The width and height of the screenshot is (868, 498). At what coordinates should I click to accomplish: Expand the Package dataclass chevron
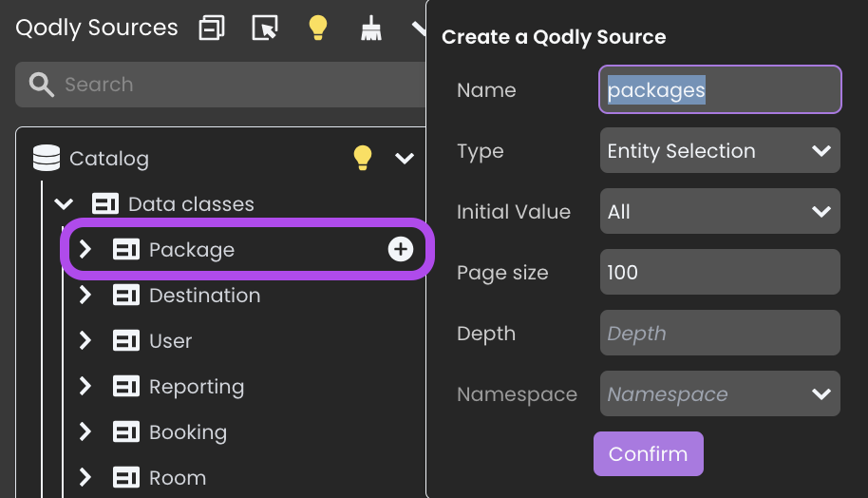click(85, 249)
